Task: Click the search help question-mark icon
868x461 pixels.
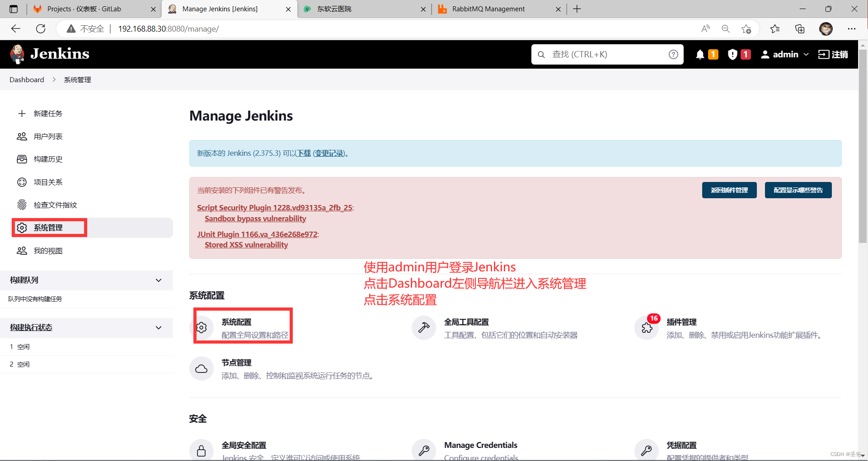Action: (x=673, y=55)
